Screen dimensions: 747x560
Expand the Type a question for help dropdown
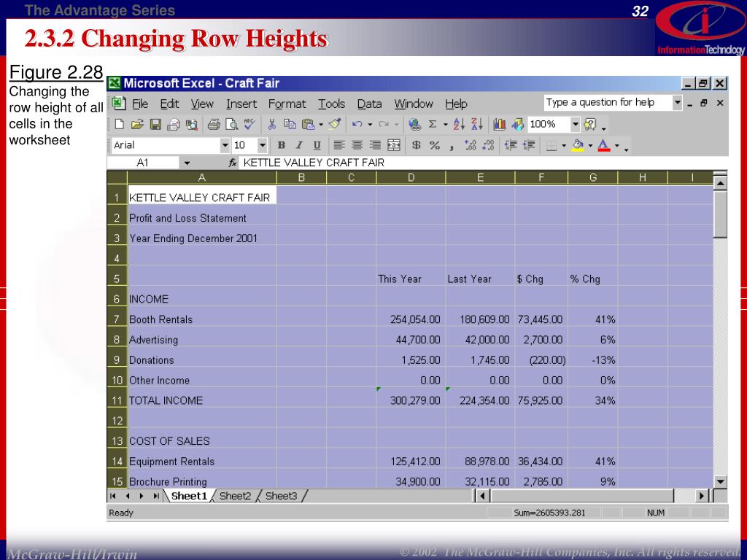[677, 102]
